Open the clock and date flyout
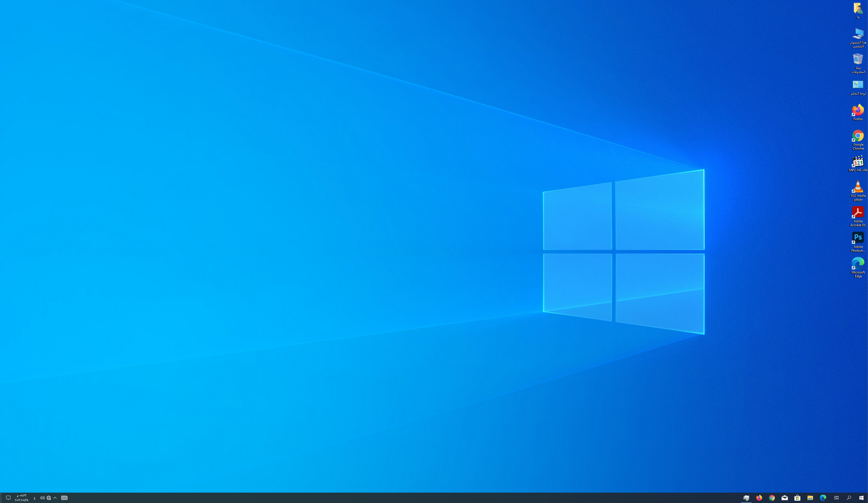 22,498
